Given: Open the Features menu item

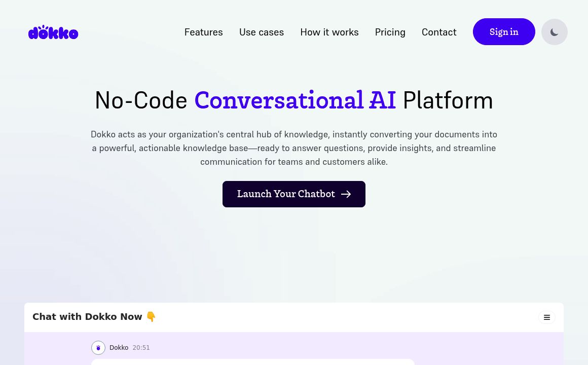Looking at the screenshot, I should tap(203, 32).
